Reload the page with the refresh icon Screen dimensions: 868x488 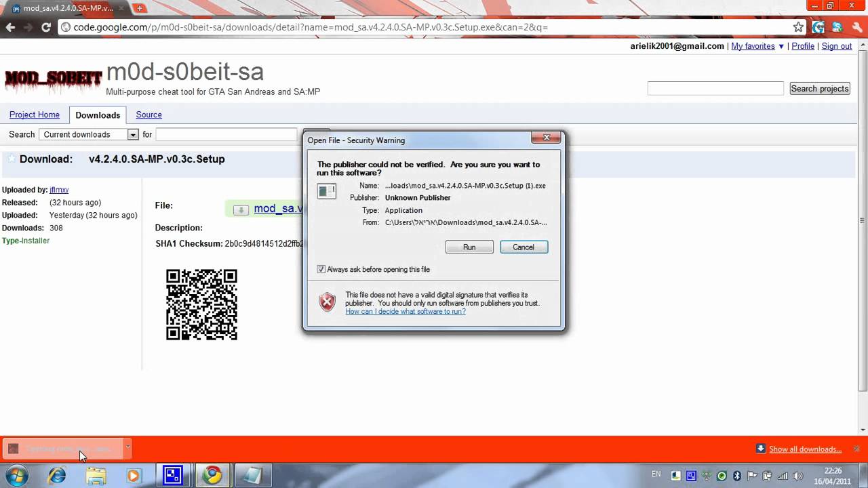46,27
